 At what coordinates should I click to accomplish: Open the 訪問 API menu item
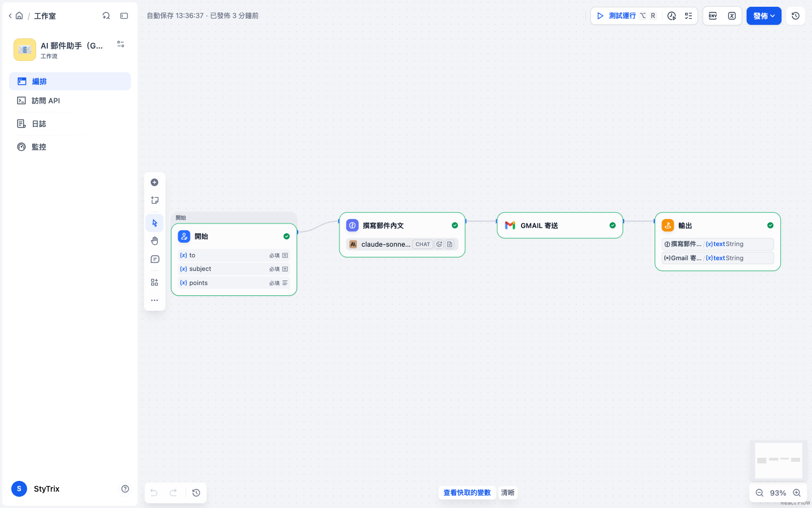pyautogui.click(x=70, y=100)
